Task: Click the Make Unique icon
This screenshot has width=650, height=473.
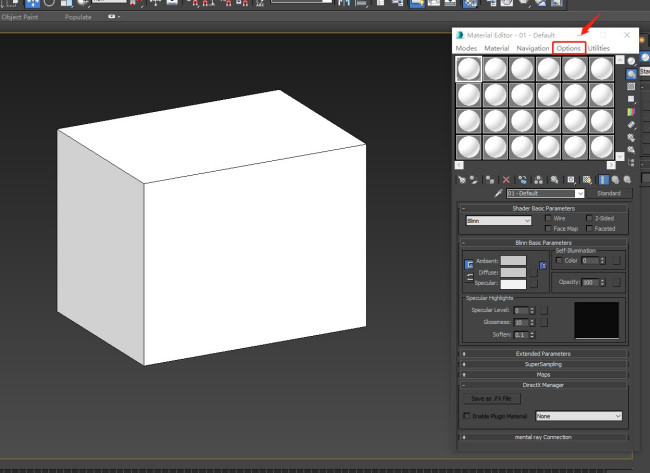Action: point(538,179)
